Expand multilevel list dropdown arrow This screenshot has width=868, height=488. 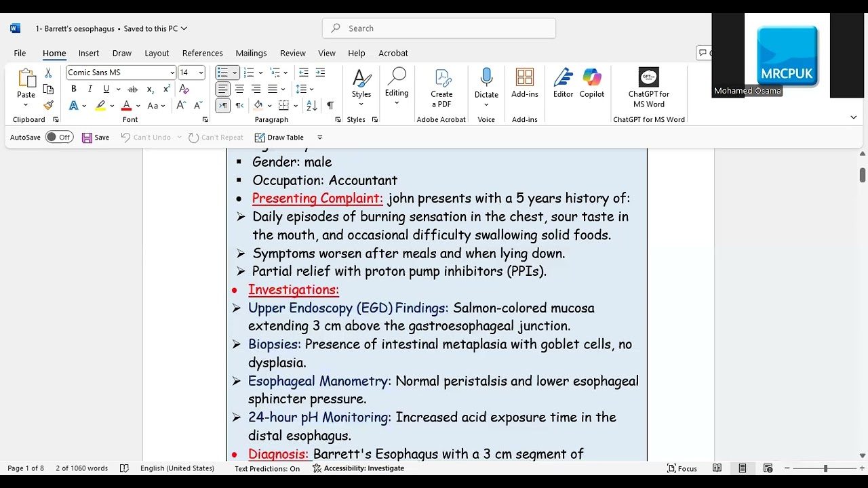coord(285,73)
